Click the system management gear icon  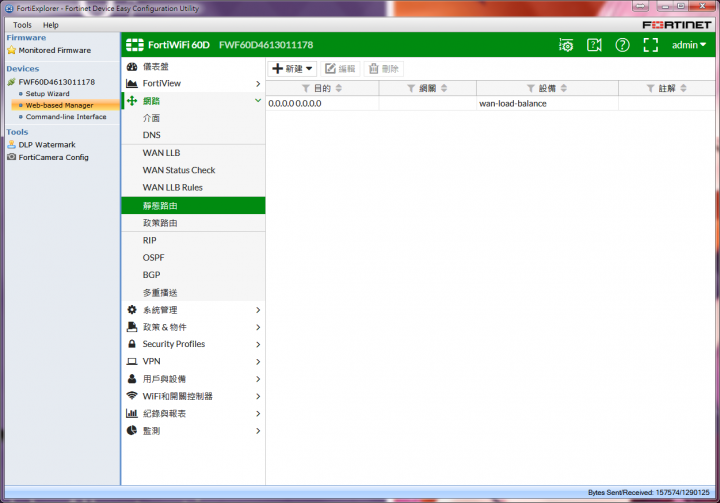[x=132, y=310]
